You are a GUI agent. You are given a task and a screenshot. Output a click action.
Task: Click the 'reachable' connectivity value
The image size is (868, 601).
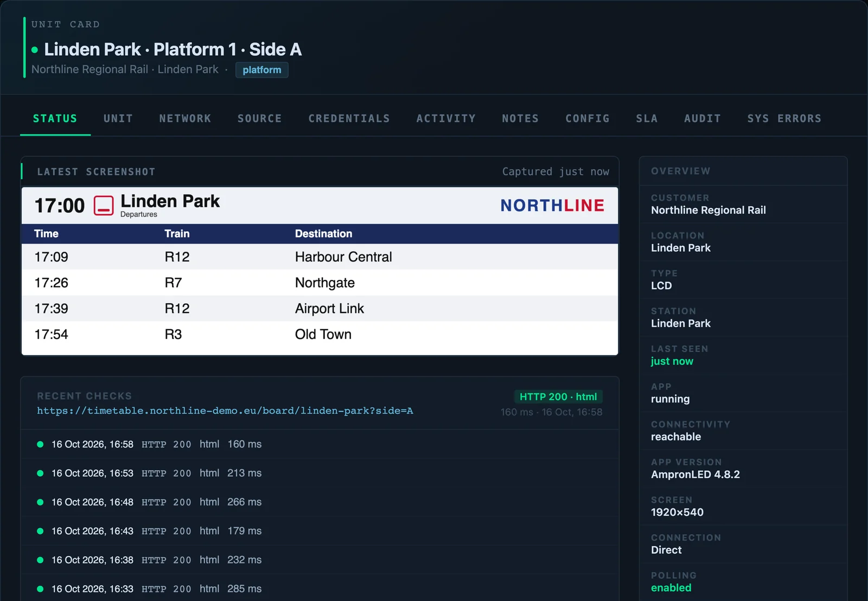click(676, 437)
